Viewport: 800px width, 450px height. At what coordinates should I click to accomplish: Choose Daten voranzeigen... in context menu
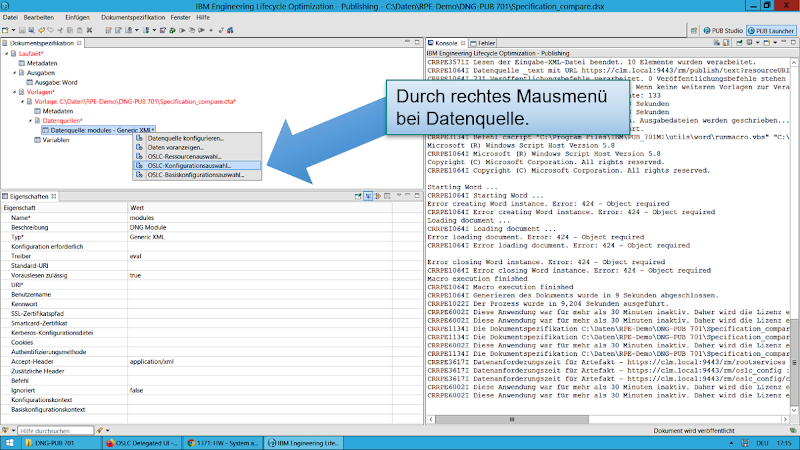coord(198,147)
